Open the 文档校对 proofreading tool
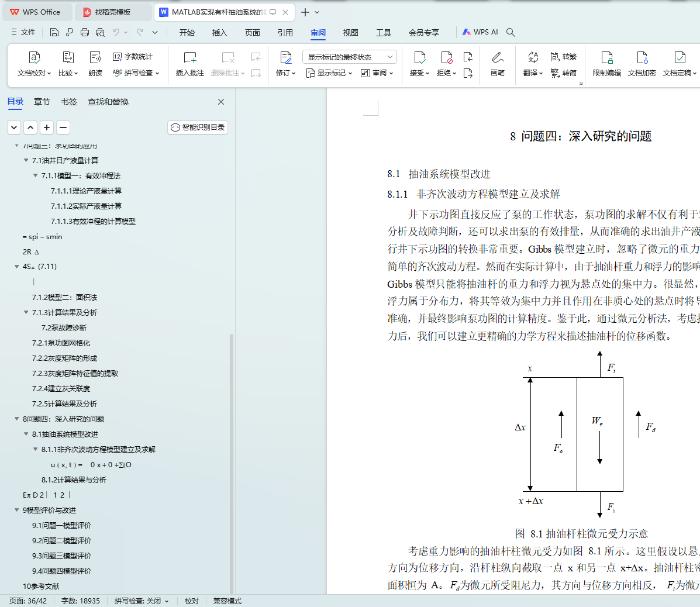 click(x=34, y=64)
